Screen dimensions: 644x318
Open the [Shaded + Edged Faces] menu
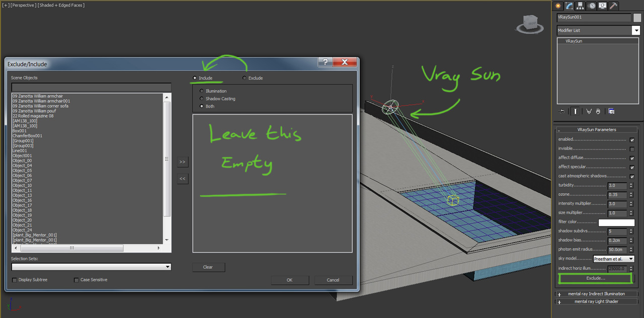tap(61, 5)
